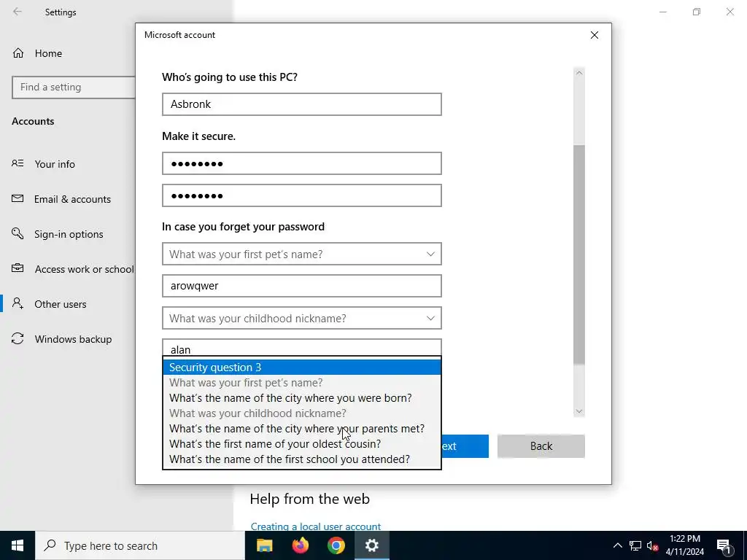The image size is (747, 560).
Task: Click the dialog scrollbar down arrow
Action: click(578, 411)
